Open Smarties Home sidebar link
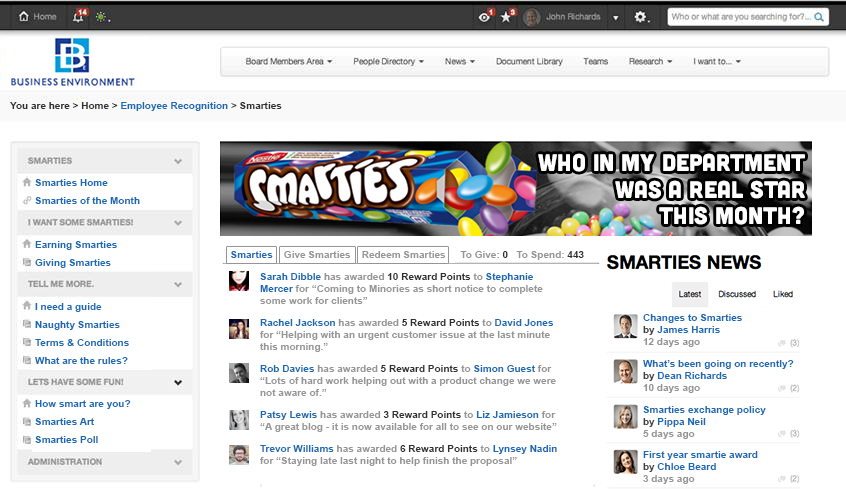Image resolution: width=846 pixels, height=490 pixels. 71,183
